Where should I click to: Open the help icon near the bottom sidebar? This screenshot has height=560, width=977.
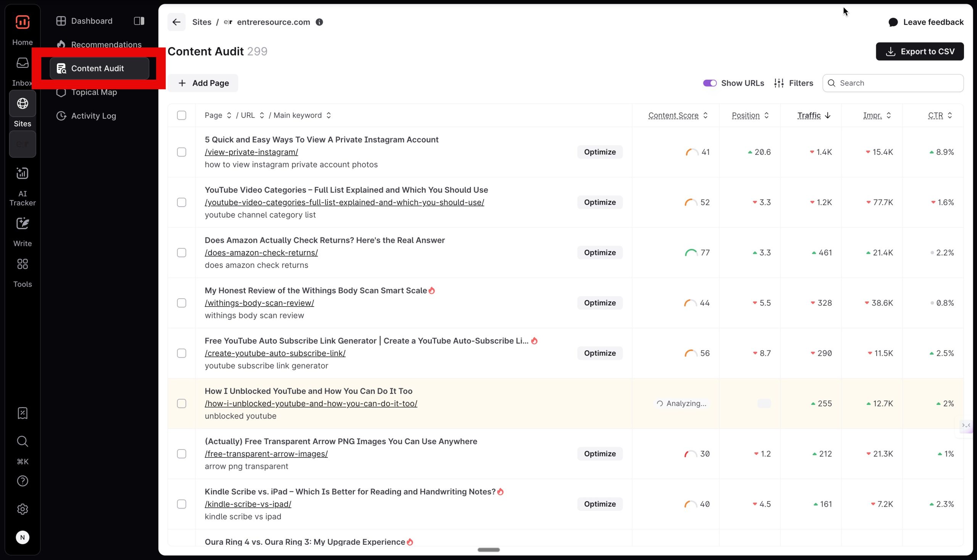[x=23, y=481]
